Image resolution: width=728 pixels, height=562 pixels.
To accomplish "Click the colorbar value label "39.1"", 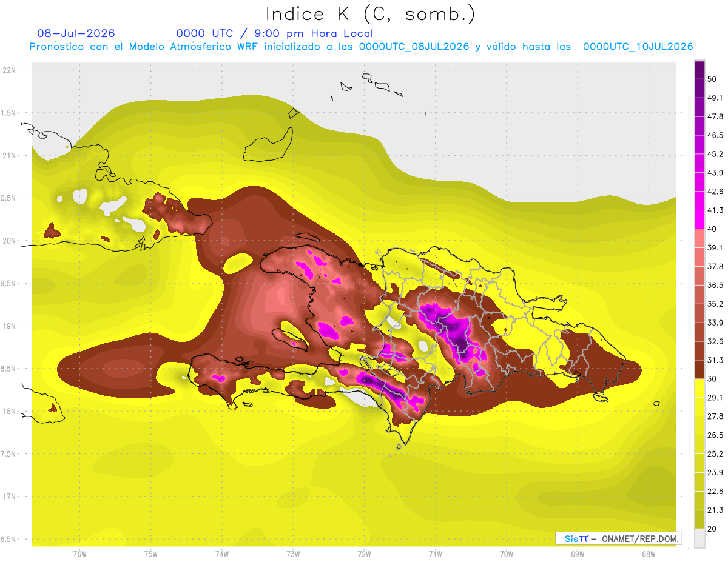I will click(x=715, y=248).
